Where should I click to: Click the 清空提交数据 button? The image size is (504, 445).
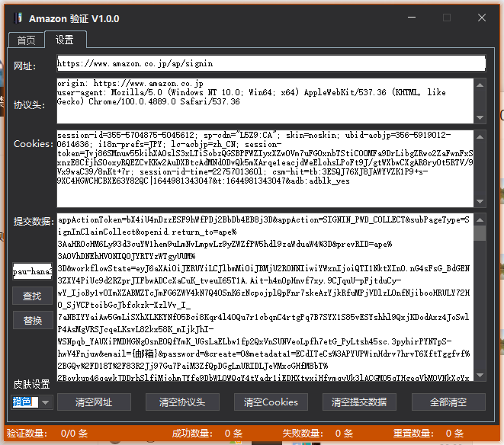point(359,402)
